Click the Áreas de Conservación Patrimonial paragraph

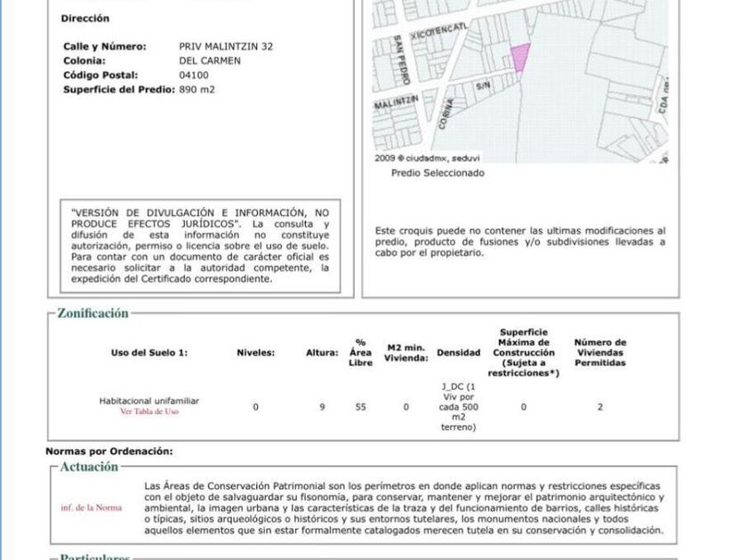pyautogui.click(x=404, y=508)
